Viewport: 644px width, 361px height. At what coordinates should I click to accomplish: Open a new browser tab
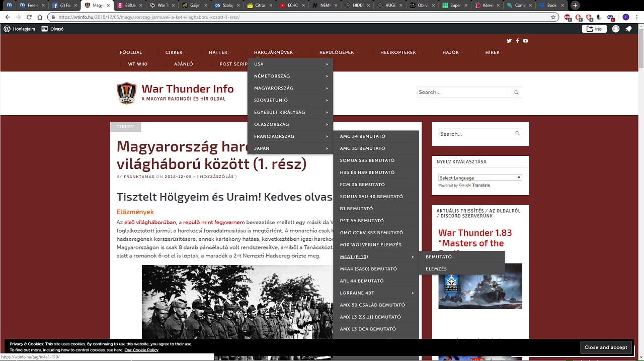(575, 6)
